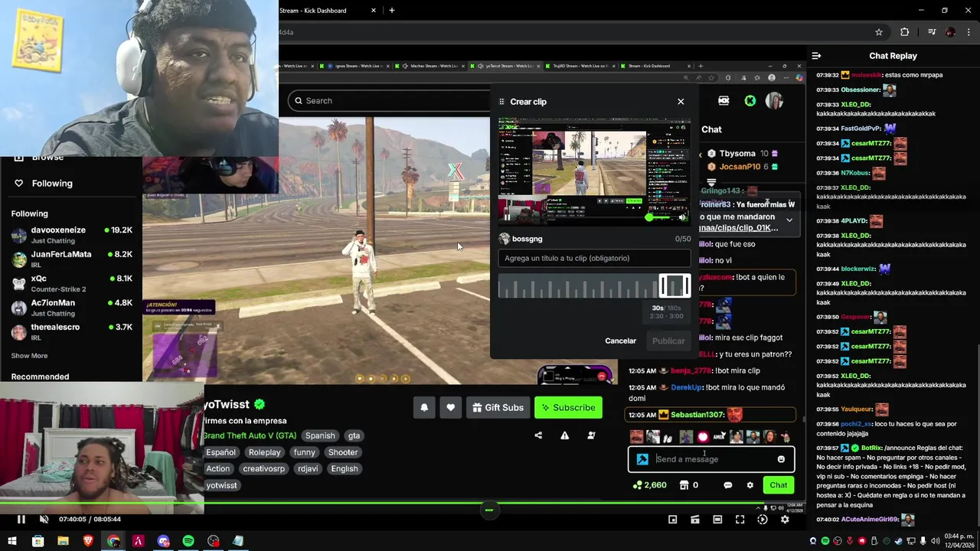Viewport: 980px width, 551px height.
Task: Open xQc channel in sidebar
Action: pyautogui.click(x=71, y=283)
